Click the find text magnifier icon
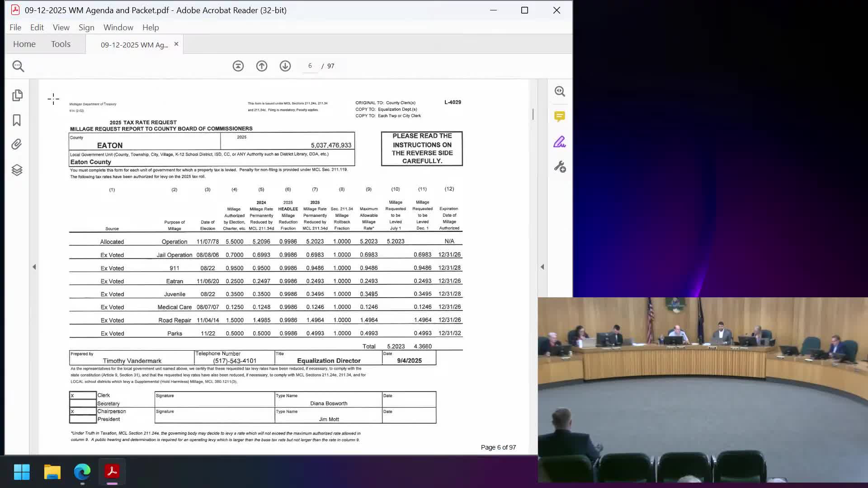 (x=18, y=66)
